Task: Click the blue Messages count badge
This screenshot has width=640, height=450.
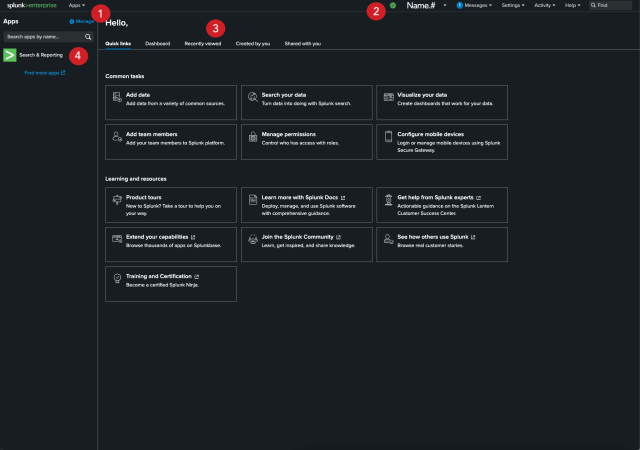Action: 460,5
